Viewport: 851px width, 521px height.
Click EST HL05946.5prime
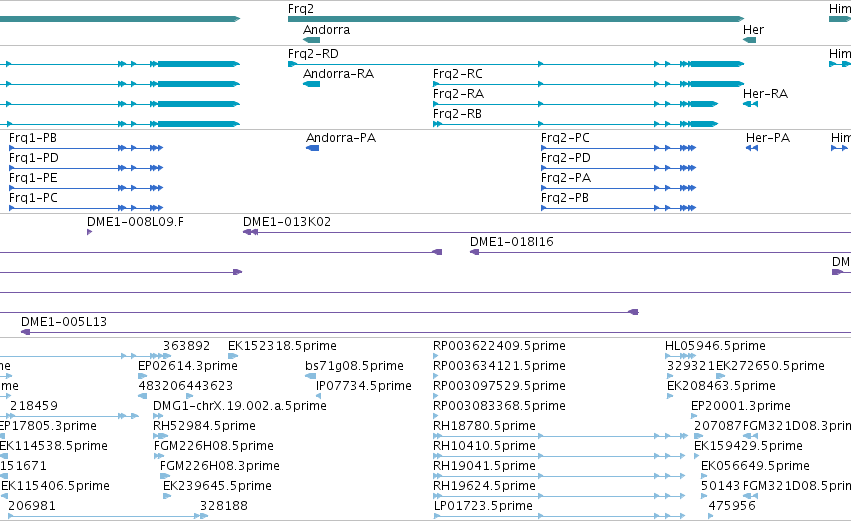pos(715,346)
